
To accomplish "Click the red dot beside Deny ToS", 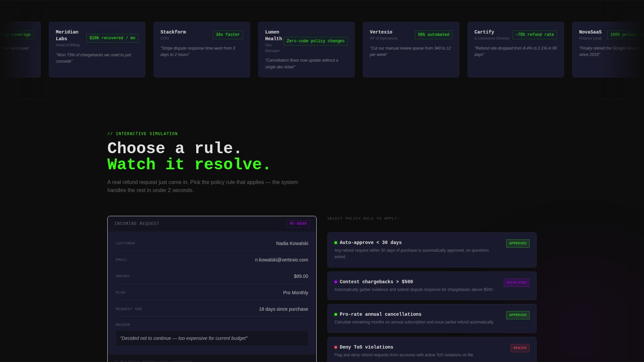I will click(x=336, y=347).
